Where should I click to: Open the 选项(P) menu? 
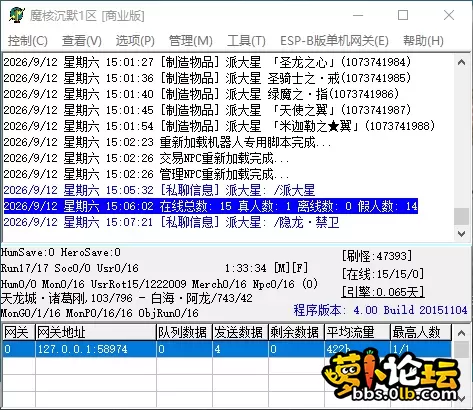click(135, 41)
